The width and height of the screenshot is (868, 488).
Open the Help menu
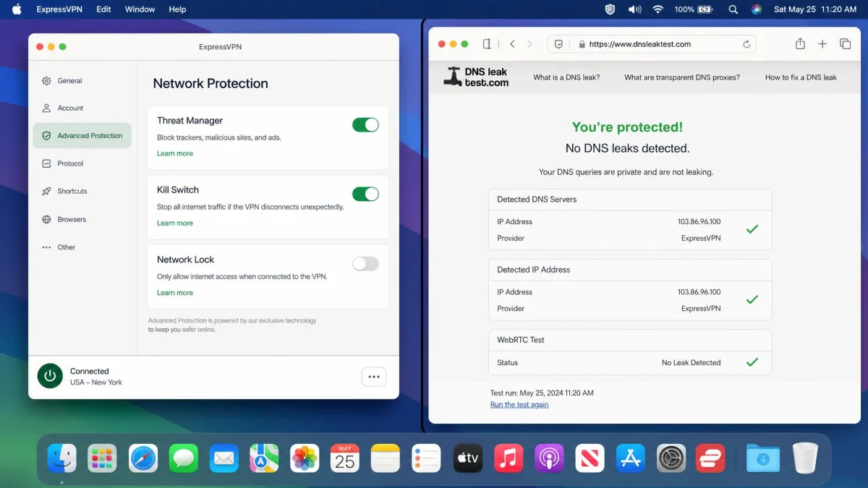[177, 9]
